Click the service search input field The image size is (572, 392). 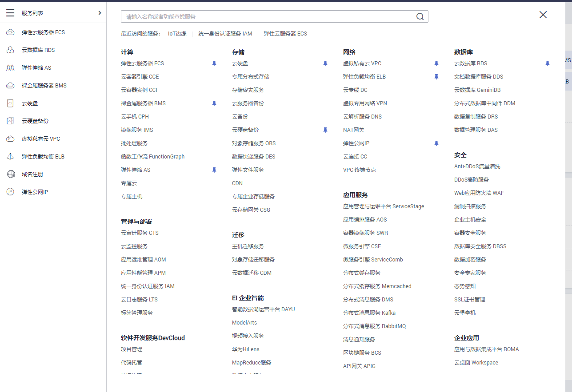267,16
